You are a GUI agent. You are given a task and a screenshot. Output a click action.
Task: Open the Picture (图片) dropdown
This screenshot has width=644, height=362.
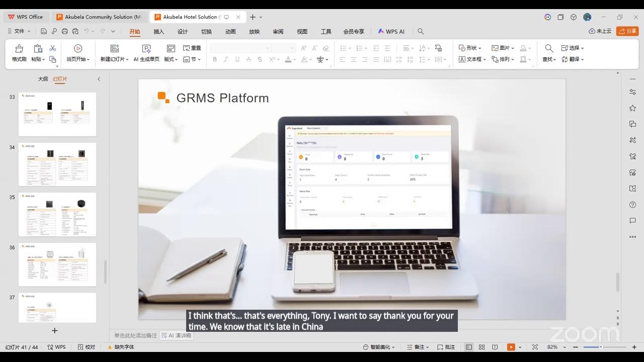tap(503, 48)
